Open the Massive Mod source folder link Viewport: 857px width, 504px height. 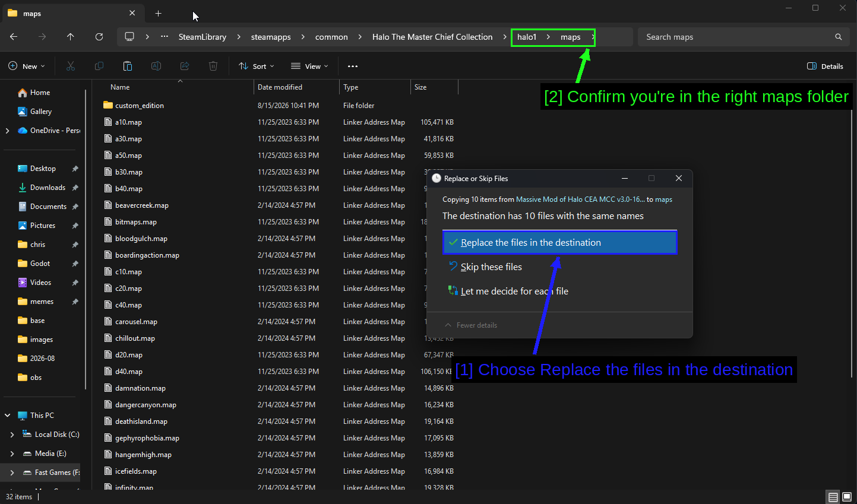click(x=580, y=199)
